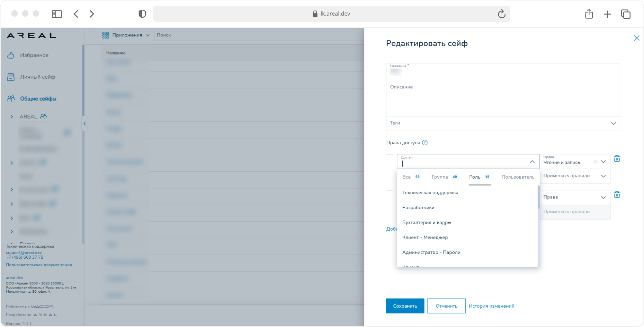
Task: Switch to the Группа tab
Action: [x=445, y=177]
